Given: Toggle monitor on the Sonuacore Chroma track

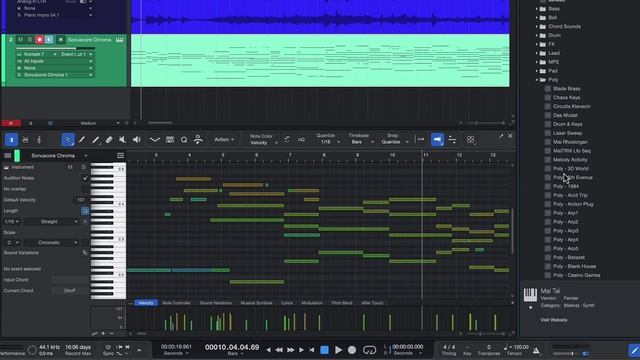Looking at the screenshot, I should click(x=49, y=40).
